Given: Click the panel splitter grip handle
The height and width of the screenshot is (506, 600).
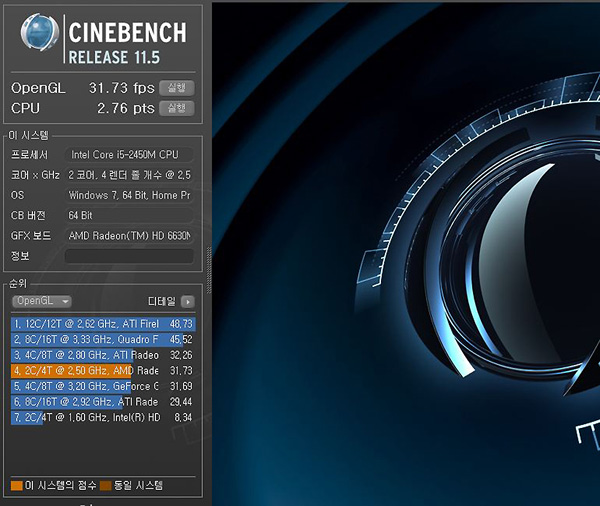Looking at the screenshot, I should (209, 270).
